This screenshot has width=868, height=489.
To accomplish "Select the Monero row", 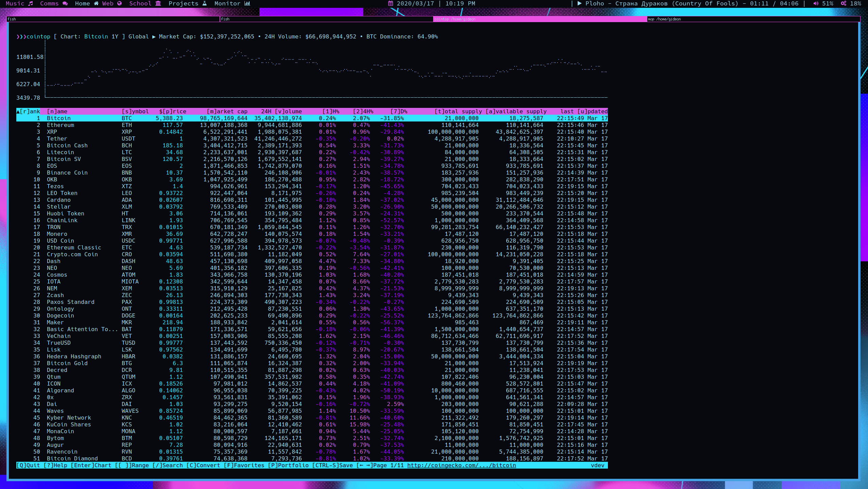I will point(312,234).
